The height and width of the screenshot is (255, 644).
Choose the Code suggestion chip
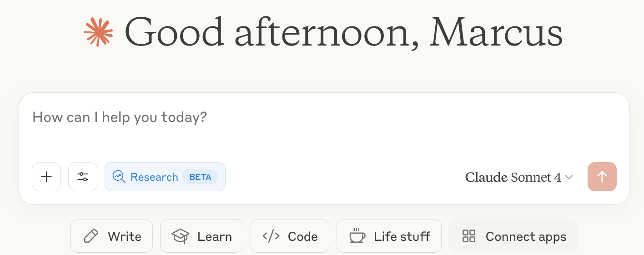(x=290, y=236)
